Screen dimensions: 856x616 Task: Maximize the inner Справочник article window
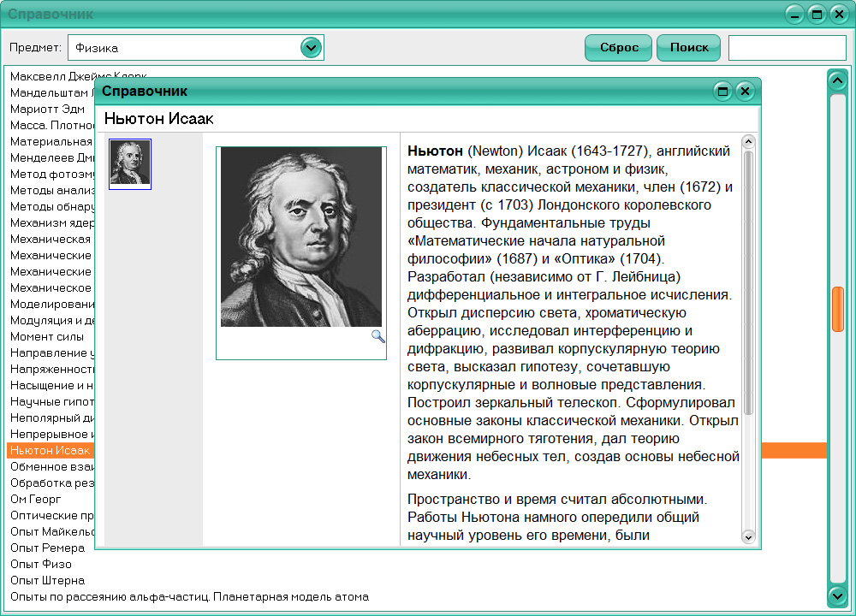pos(723,91)
